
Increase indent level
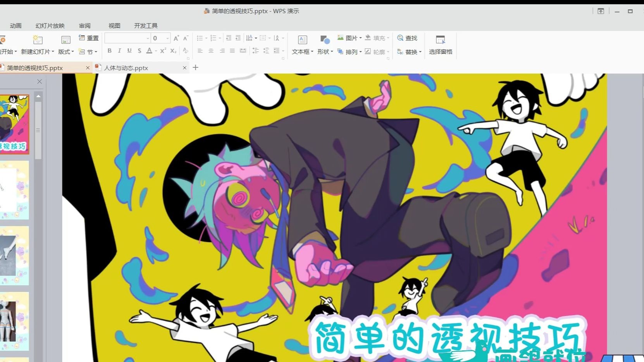[238, 38]
